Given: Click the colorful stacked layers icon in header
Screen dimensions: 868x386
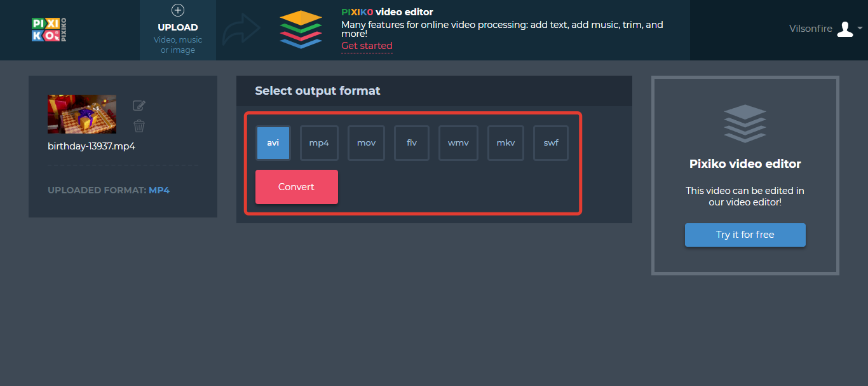Looking at the screenshot, I should coord(301,29).
